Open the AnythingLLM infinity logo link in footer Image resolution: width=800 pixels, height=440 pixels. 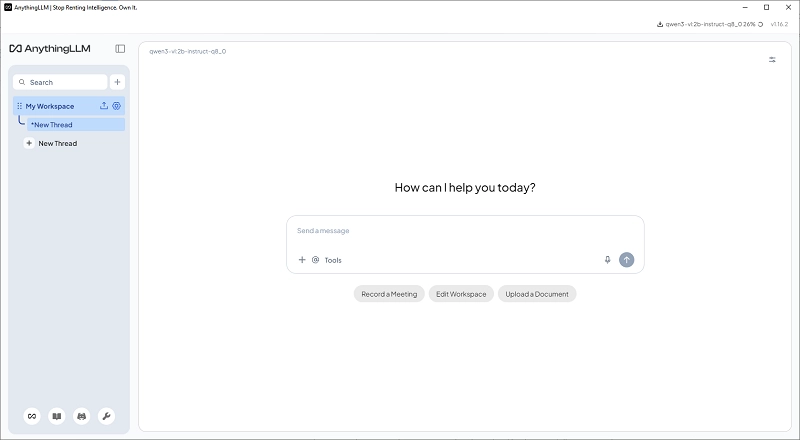32,416
